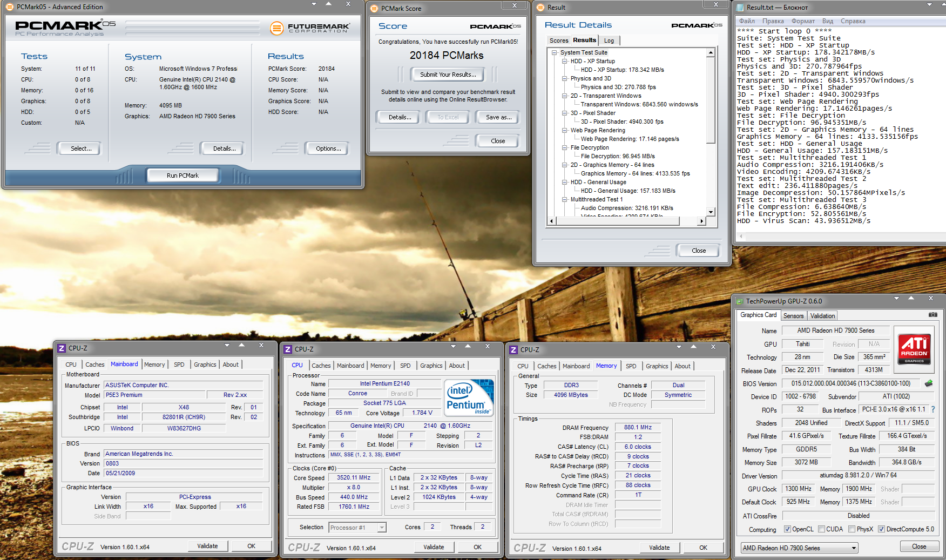This screenshot has width=946, height=560.
Task: Click the Bus Interface question mark icon
Action: (x=933, y=409)
